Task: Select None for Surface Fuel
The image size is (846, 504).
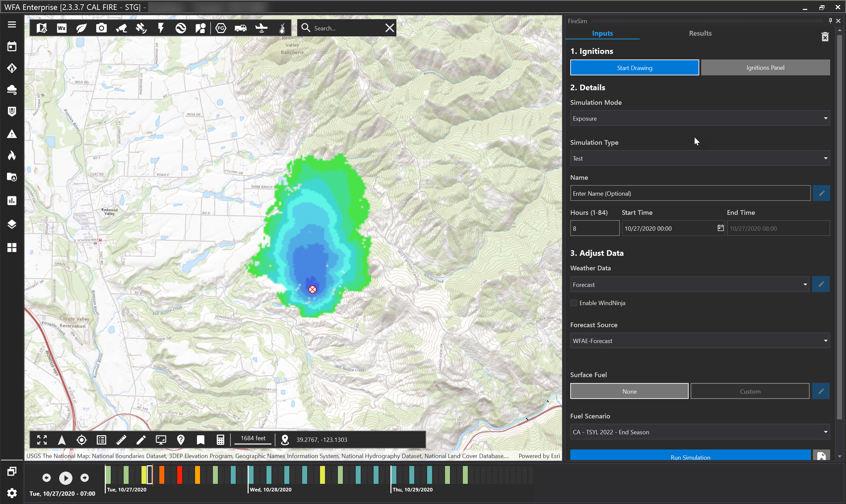Action: (629, 391)
